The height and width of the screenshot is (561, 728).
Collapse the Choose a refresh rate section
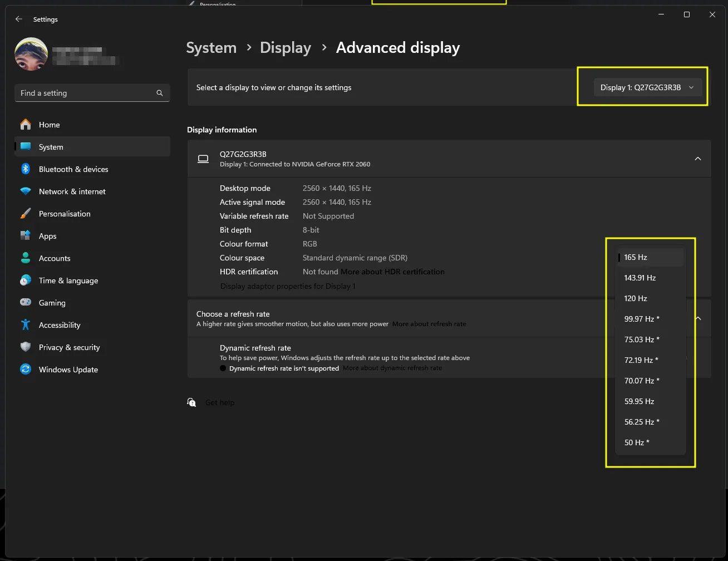[698, 318]
